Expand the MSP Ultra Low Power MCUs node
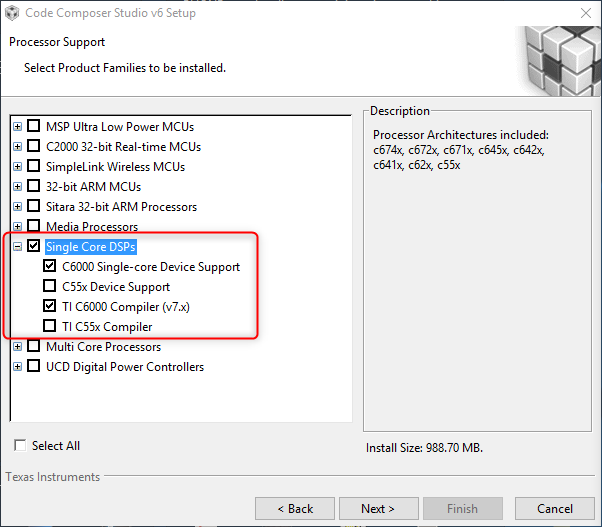 17,127
